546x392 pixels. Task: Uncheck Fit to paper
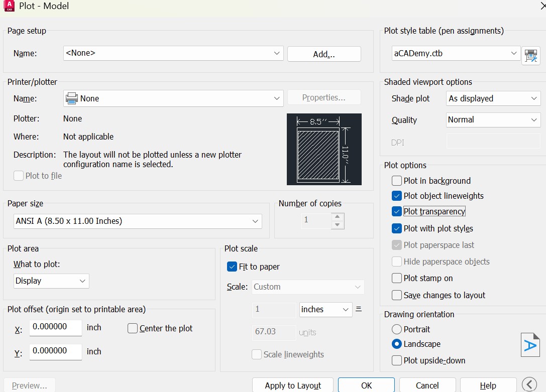point(232,267)
